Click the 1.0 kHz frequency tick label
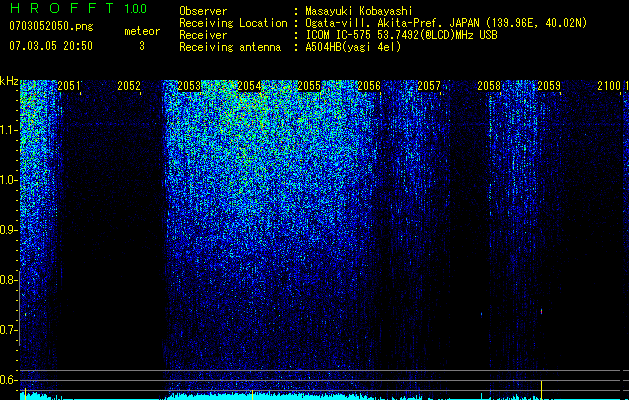 tap(8, 180)
